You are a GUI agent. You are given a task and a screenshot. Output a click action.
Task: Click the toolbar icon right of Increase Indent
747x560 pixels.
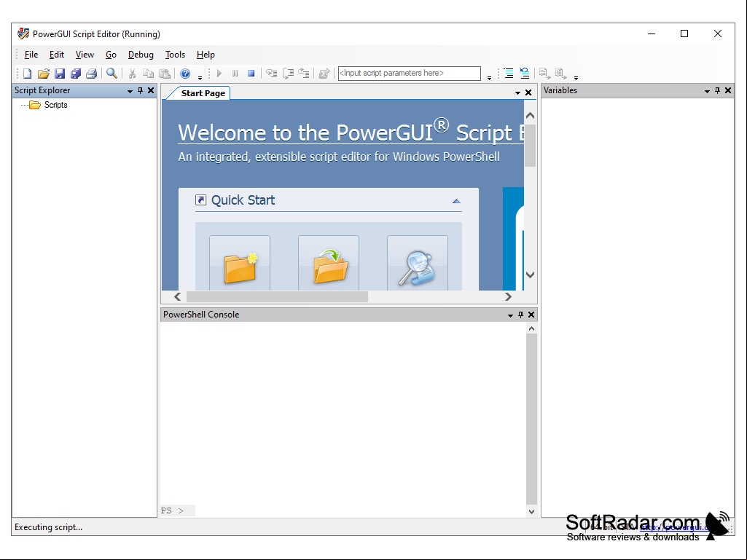525,74
